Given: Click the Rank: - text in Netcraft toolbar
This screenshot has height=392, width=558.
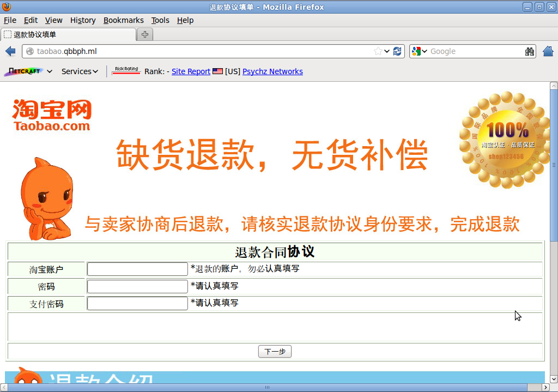Looking at the screenshot, I should 157,71.
